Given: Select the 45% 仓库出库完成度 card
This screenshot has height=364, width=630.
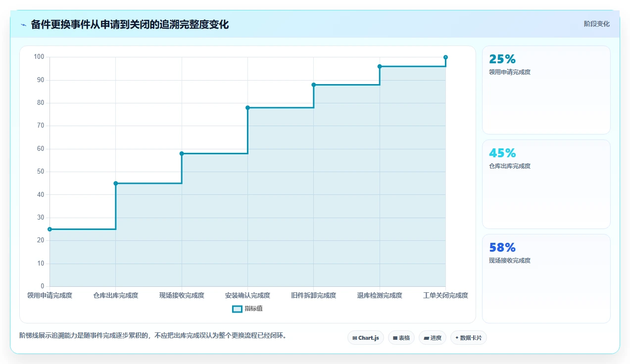Looking at the screenshot, I should [x=546, y=184].
